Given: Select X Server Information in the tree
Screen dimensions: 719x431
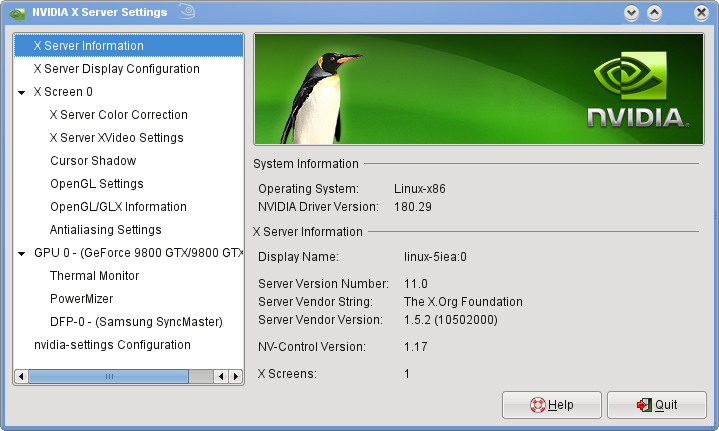Looking at the screenshot, I should [x=128, y=45].
